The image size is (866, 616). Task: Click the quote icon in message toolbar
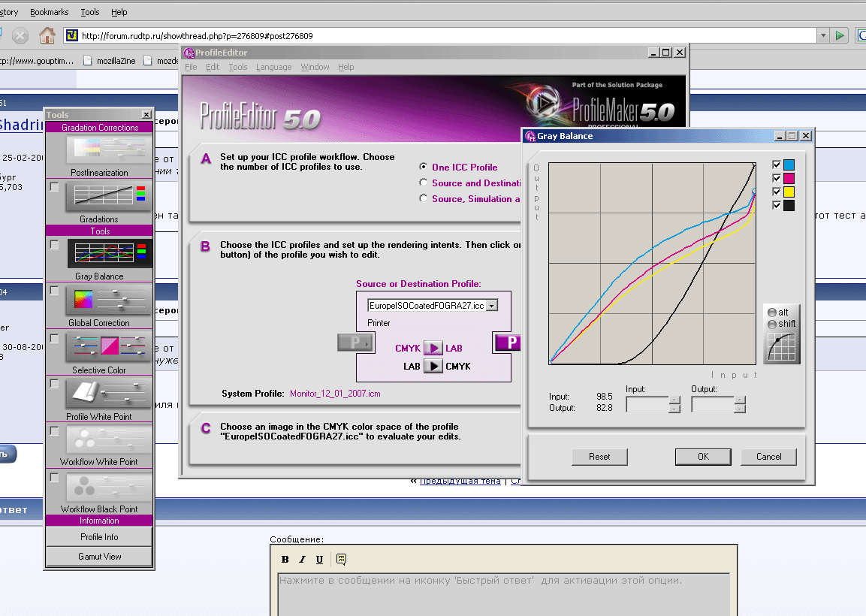point(341,559)
